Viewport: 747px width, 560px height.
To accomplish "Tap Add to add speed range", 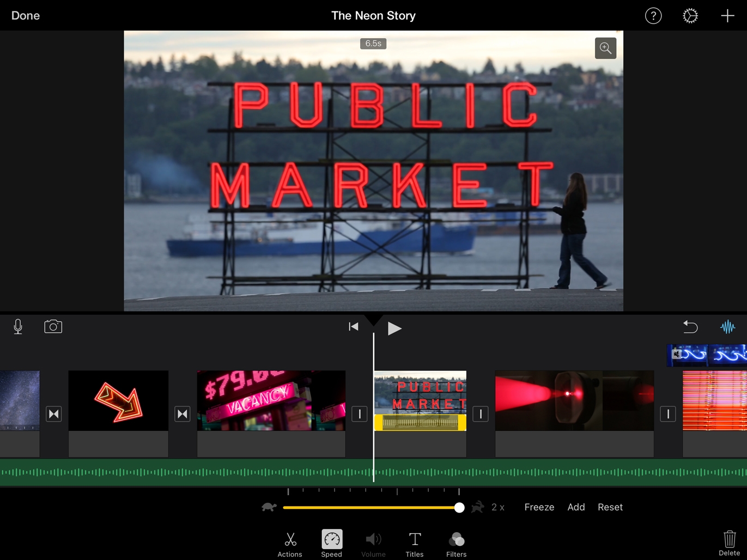I will point(576,507).
